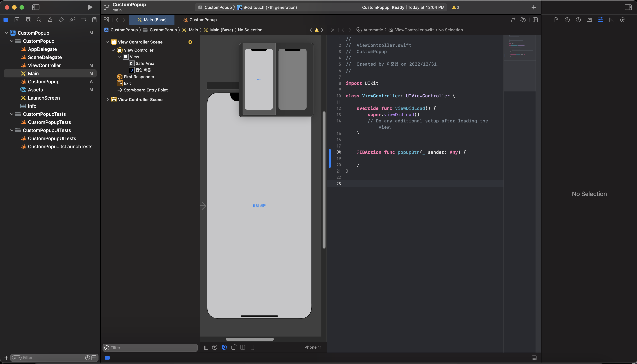Click the iPhone 11 device selector
Image resolution: width=637 pixels, height=364 pixels.
click(312, 347)
